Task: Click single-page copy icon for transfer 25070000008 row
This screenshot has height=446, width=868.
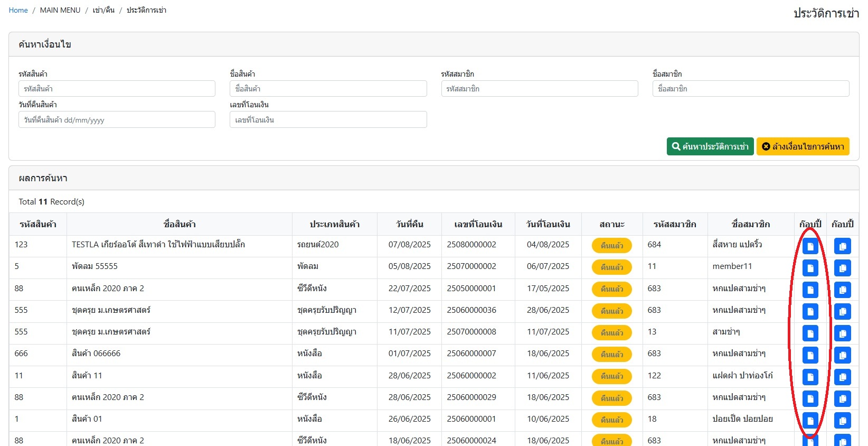Action: pos(810,333)
